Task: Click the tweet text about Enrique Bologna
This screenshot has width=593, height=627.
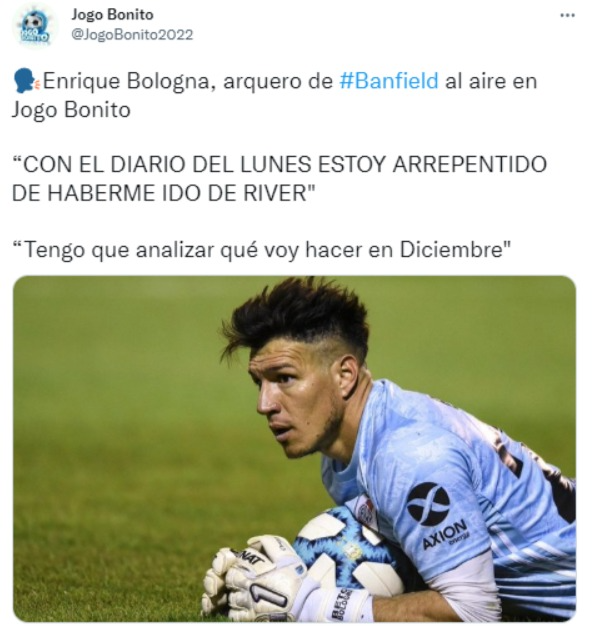Action: 274,95
